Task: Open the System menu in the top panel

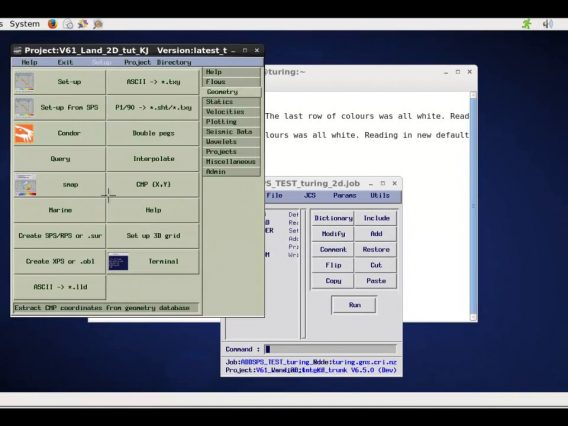Action: coord(25,24)
